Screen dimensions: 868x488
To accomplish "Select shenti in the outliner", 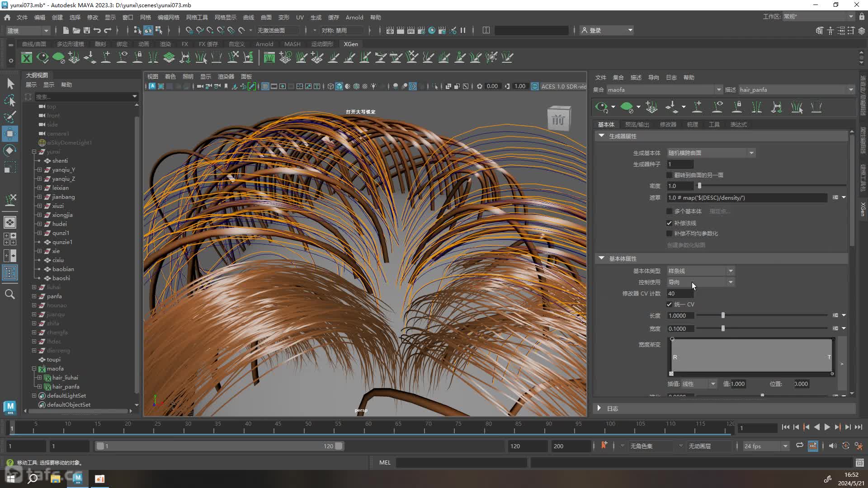I will (x=60, y=160).
